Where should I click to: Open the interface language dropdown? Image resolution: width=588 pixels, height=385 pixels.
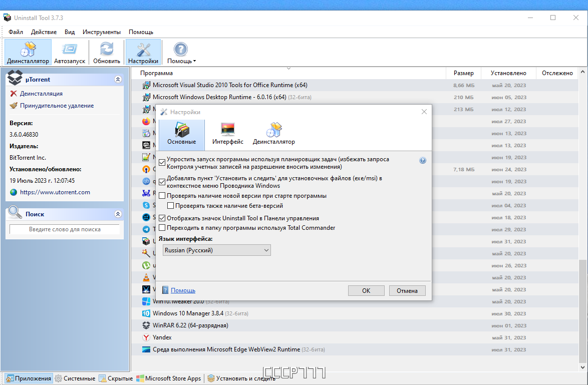pyautogui.click(x=217, y=250)
